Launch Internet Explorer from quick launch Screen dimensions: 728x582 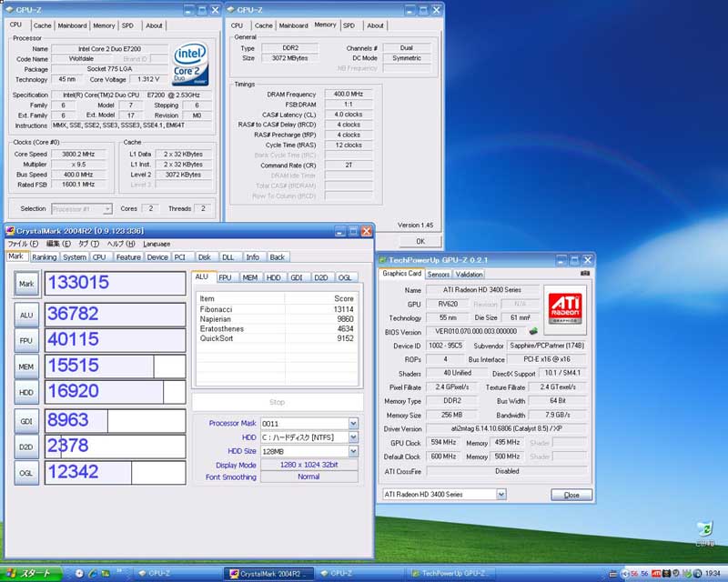tap(93, 574)
